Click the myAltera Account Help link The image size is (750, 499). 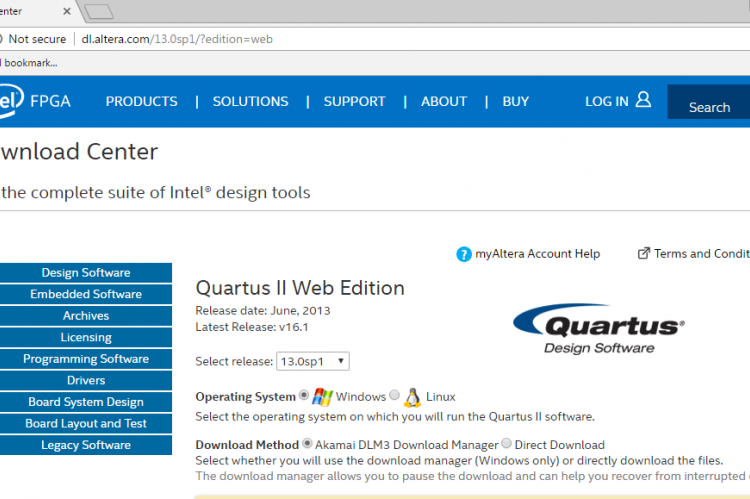[x=537, y=254]
